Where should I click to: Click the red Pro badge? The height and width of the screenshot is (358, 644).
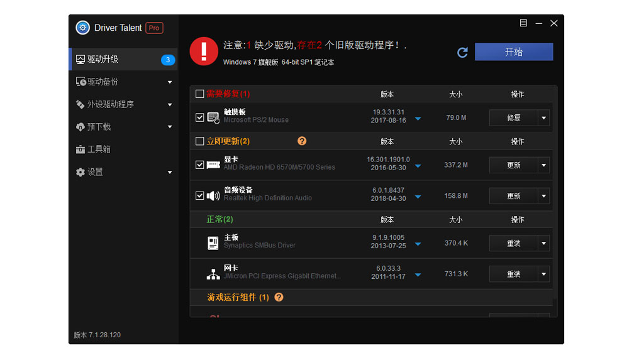pos(154,28)
